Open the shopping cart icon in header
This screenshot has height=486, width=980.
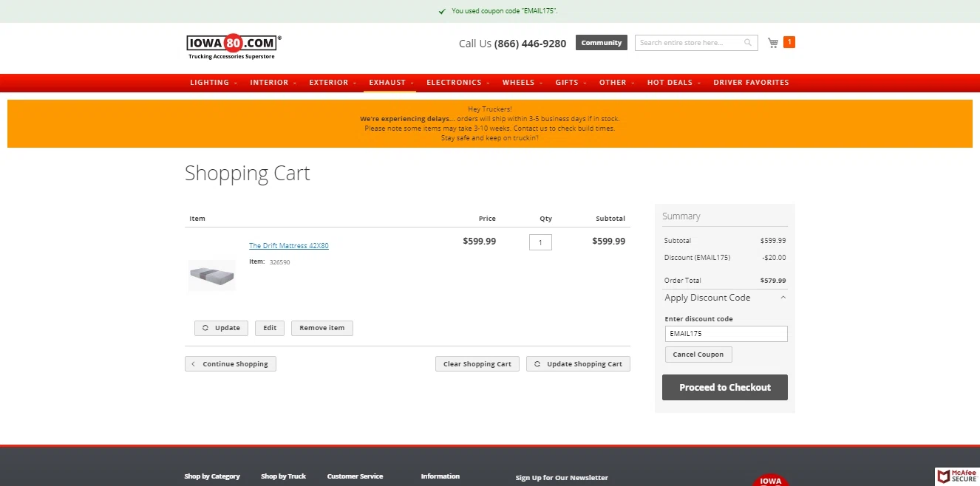pyautogui.click(x=773, y=43)
